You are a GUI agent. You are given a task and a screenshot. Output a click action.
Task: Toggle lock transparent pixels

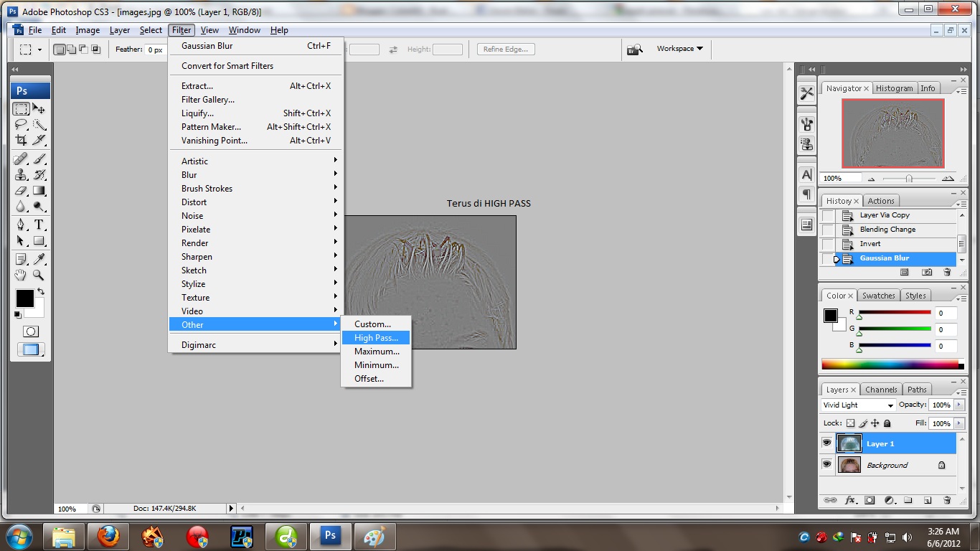(x=851, y=423)
